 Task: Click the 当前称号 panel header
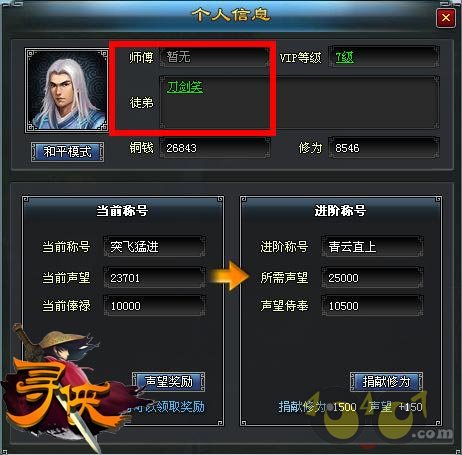pyautogui.click(x=122, y=211)
